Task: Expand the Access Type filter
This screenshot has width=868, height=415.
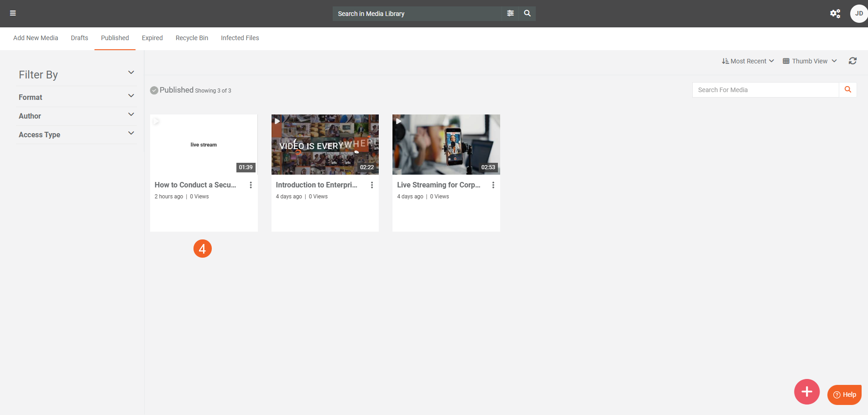Action: pyautogui.click(x=76, y=135)
